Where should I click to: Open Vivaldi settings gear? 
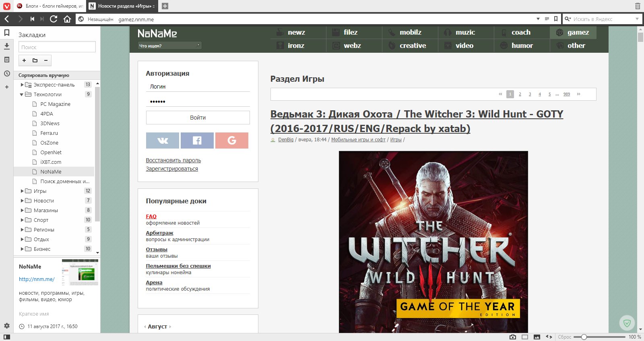tap(7, 326)
